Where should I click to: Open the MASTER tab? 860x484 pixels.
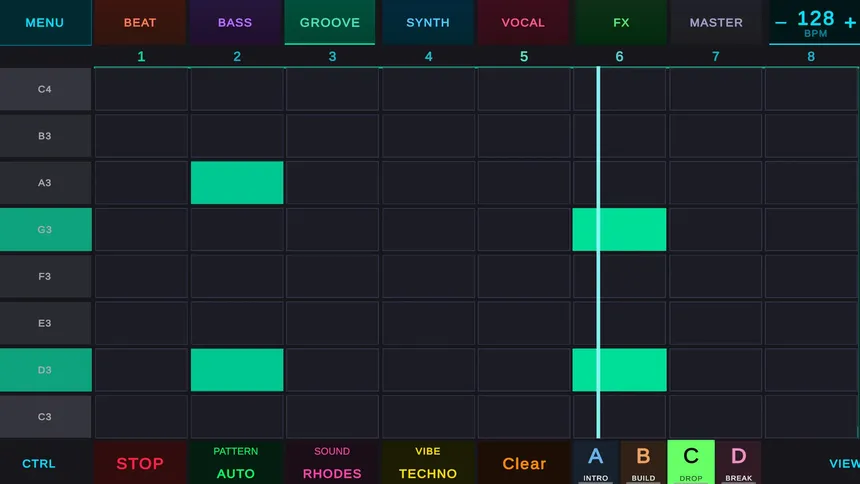pos(716,22)
